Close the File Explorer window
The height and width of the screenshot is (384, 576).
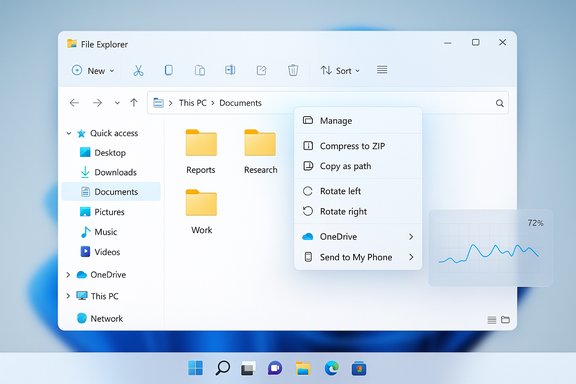pos(503,43)
